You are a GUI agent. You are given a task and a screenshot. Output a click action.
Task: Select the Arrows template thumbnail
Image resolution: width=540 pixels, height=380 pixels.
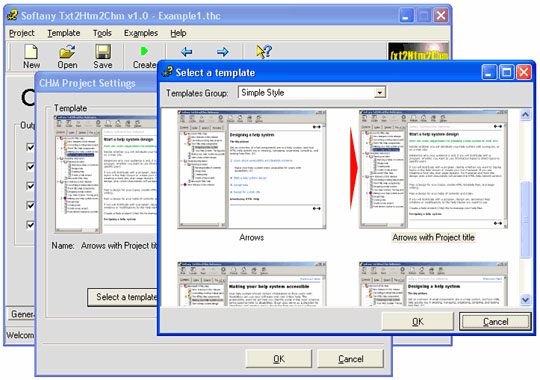pos(252,169)
